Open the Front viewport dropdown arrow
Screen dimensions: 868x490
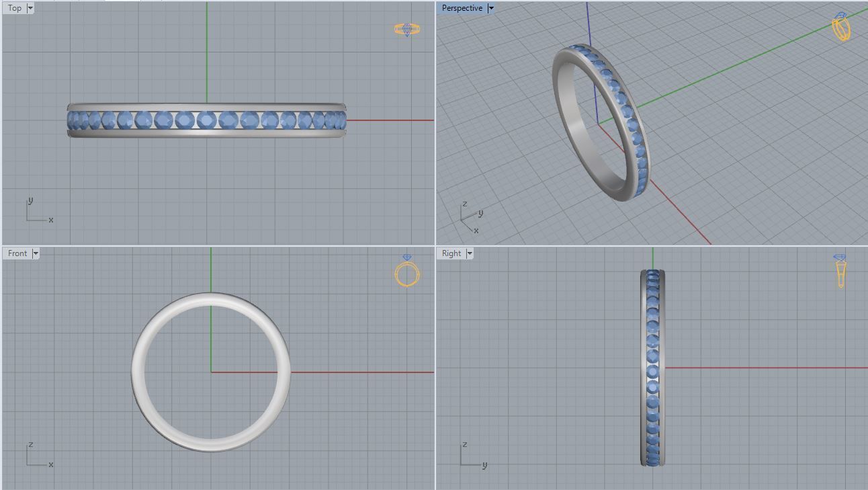point(36,253)
